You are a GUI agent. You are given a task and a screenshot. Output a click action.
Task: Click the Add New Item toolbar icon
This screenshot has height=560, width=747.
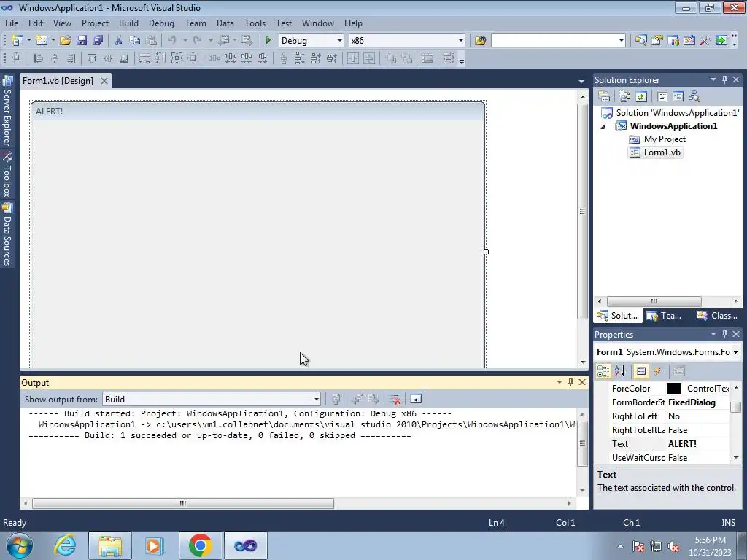pos(41,41)
